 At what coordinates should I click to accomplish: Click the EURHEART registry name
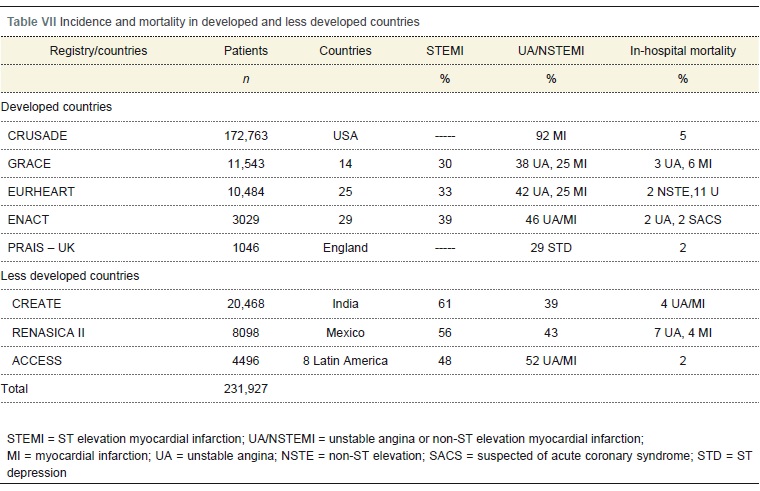(x=42, y=191)
